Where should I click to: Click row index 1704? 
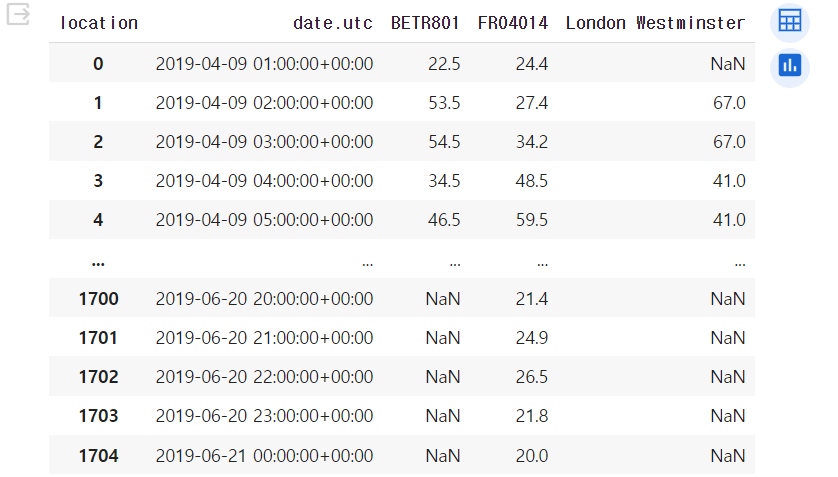(x=98, y=456)
